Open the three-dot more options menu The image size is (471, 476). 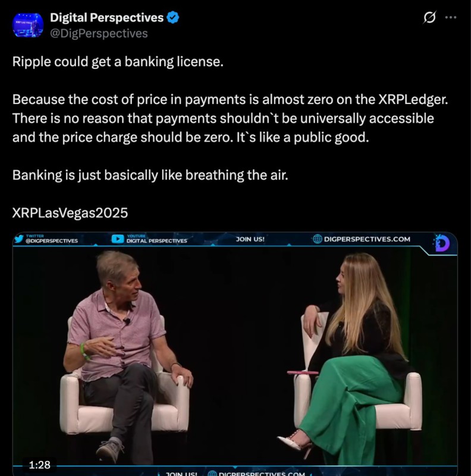pyautogui.click(x=451, y=17)
